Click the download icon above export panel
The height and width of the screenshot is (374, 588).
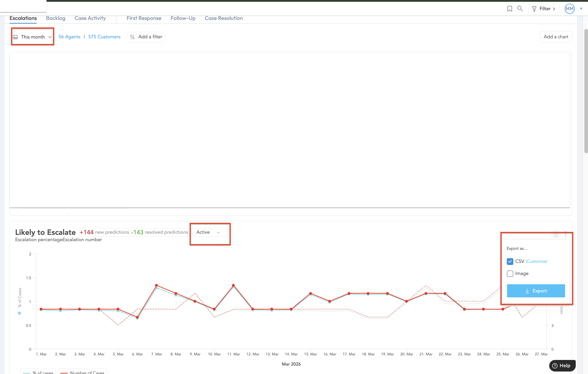pyautogui.click(x=556, y=233)
